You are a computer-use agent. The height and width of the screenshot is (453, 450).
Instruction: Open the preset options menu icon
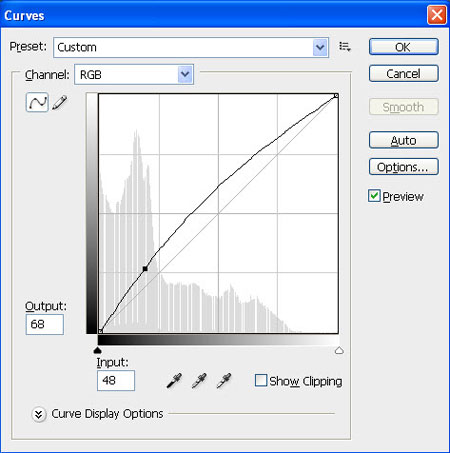point(345,47)
